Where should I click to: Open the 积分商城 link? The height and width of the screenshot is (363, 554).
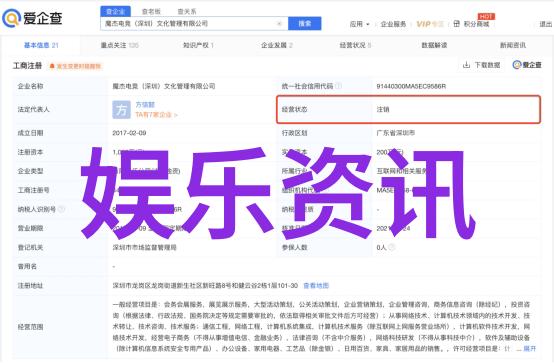[476, 24]
